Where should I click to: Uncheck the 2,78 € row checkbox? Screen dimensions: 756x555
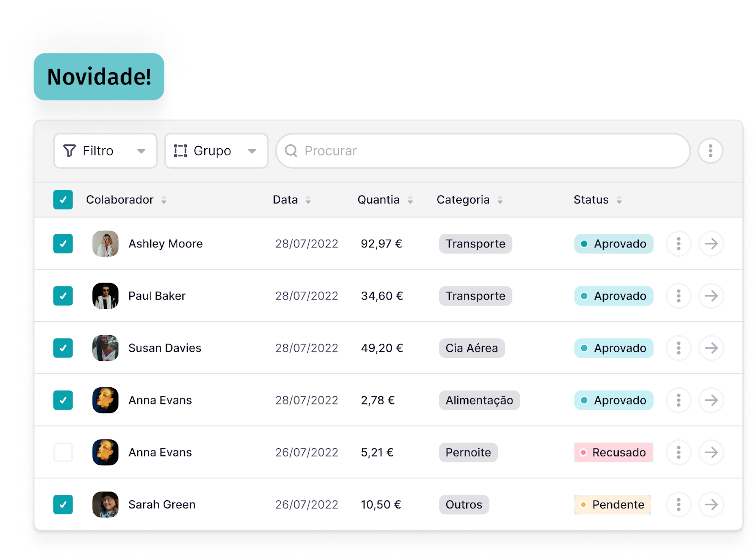63,400
